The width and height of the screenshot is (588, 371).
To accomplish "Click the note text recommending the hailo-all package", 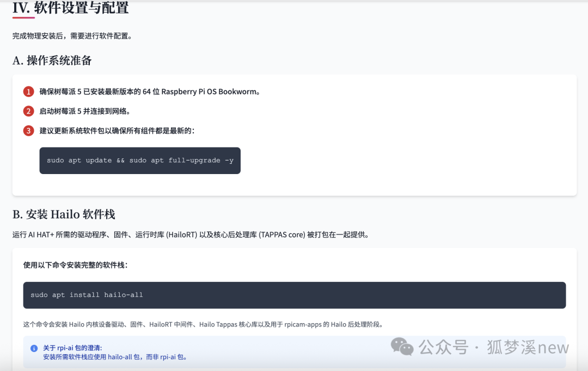I will (x=115, y=357).
